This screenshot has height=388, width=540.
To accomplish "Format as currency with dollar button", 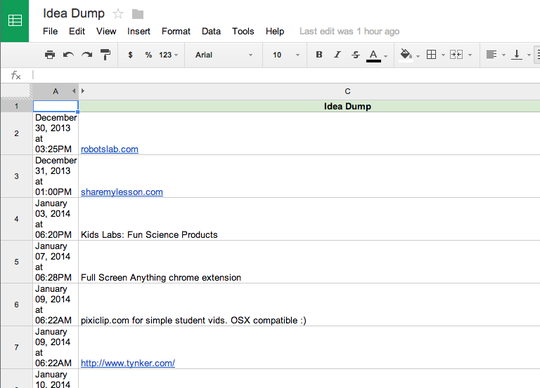I will tap(130, 55).
